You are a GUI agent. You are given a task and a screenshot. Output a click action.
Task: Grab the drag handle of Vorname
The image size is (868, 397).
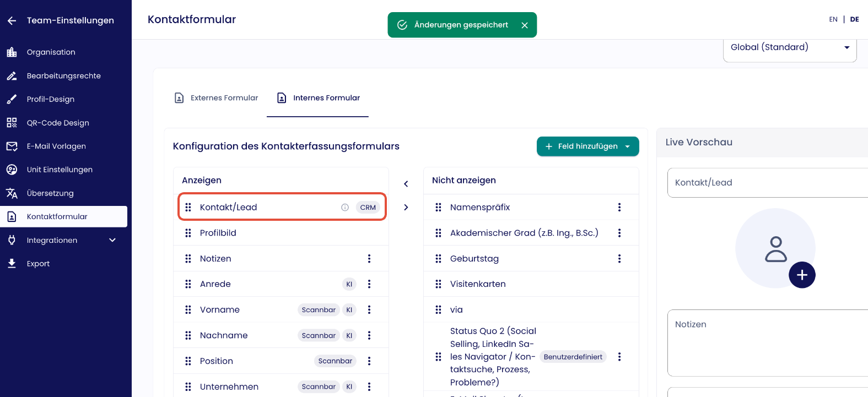[188, 310]
